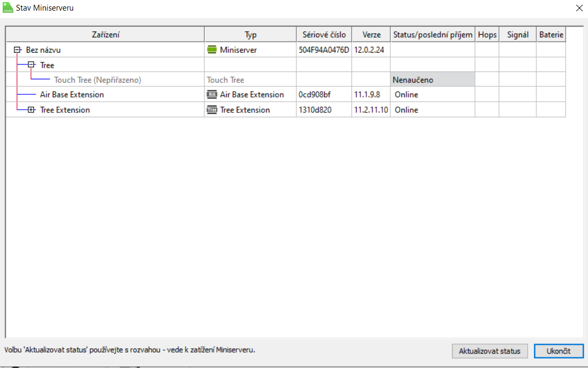The height and width of the screenshot is (368, 588).
Task: Expand the Tree Extension node
Action: pos(31,110)
